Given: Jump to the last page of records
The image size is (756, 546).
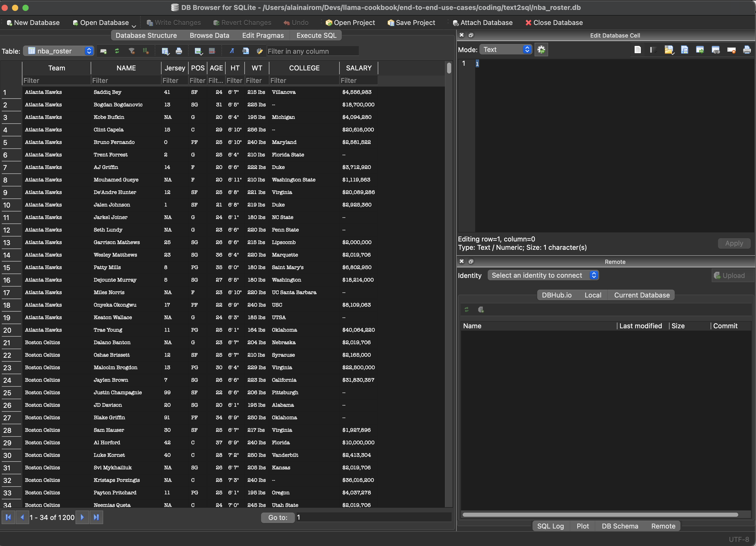Looking at the screenshot, I should 96,517.
